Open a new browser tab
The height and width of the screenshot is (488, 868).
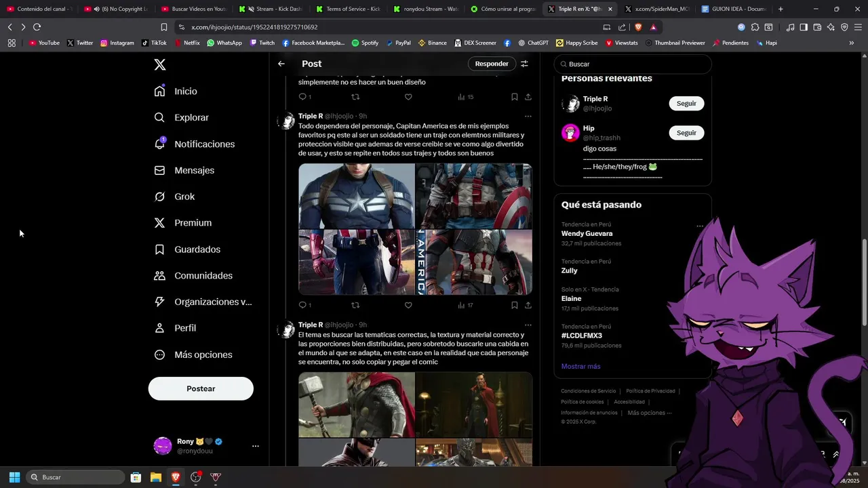[x=781, y=9]
